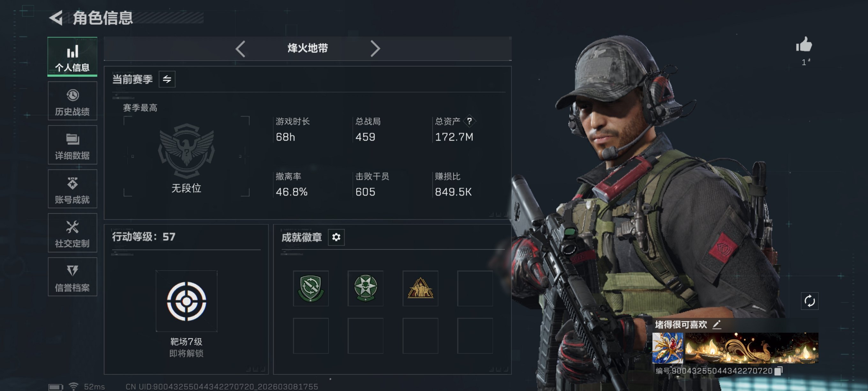View the green star skull badge
Screen dimensions: 868x391
[365, 288]
